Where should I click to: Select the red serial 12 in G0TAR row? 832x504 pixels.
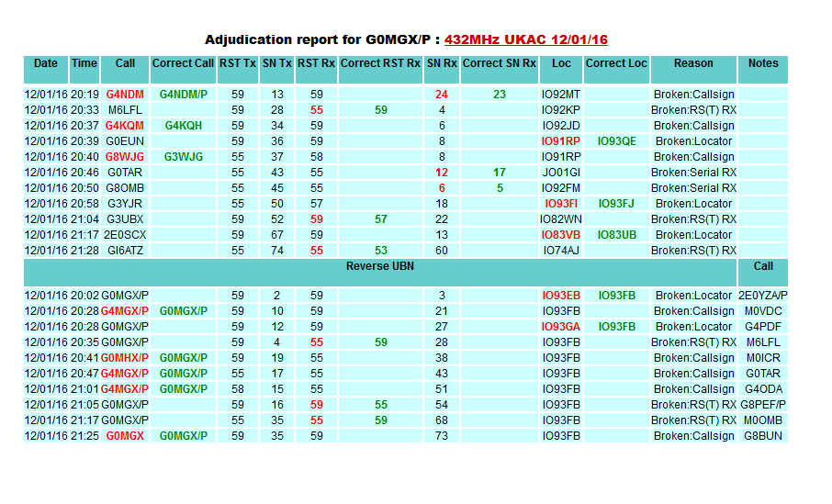click(x=442, y=173)
